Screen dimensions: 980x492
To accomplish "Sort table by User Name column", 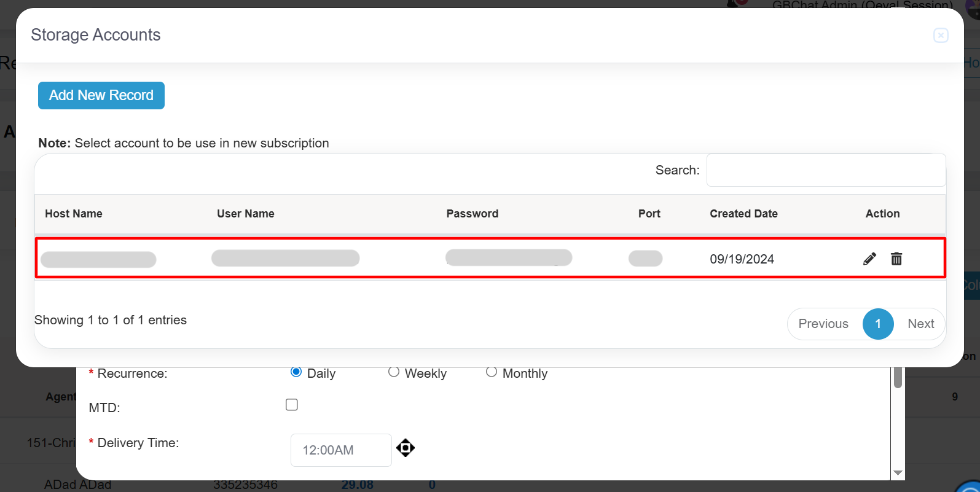I will pyautogui.click(x=245, y=214).
